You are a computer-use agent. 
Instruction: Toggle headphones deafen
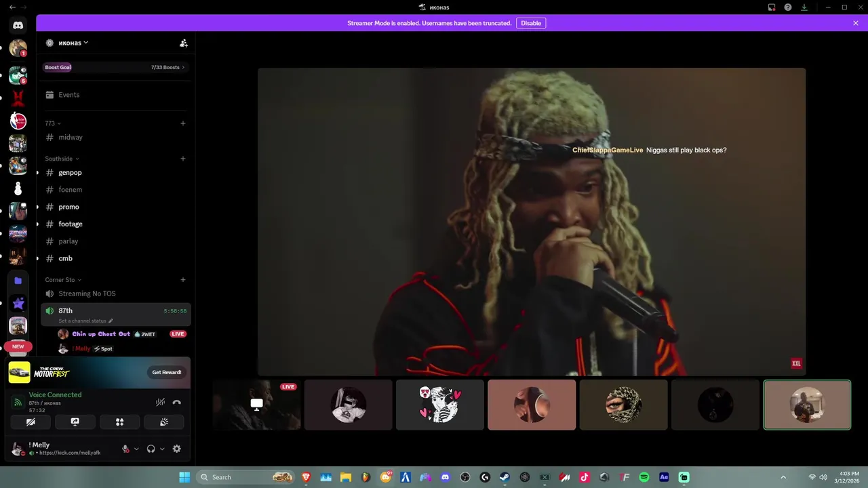pyautogui.click(x=151, y=449)
